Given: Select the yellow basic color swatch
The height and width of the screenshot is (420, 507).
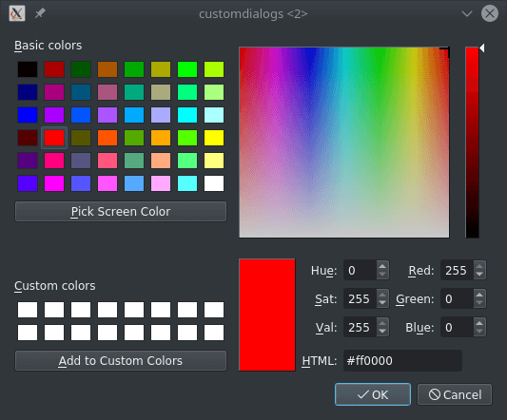Looking at the screenshot, I should [x=214, y=138].
